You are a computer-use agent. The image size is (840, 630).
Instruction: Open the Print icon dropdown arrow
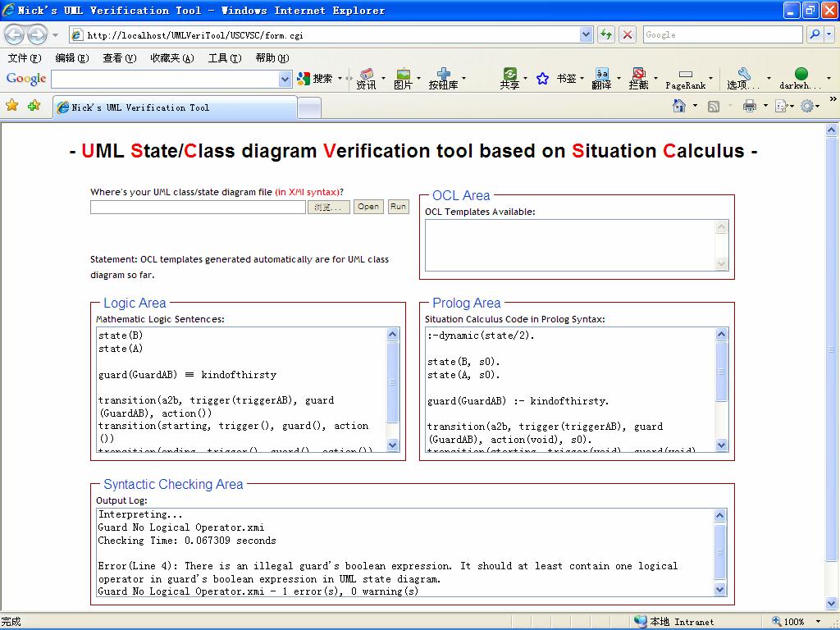click(765, 106)
